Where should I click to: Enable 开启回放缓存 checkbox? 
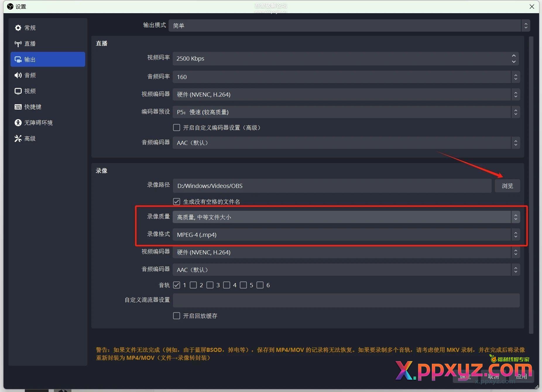tap(176, 316)
